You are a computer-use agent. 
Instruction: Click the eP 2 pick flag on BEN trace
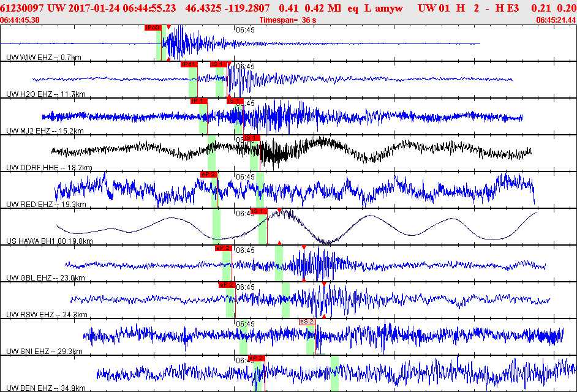(x=256, y=358)
